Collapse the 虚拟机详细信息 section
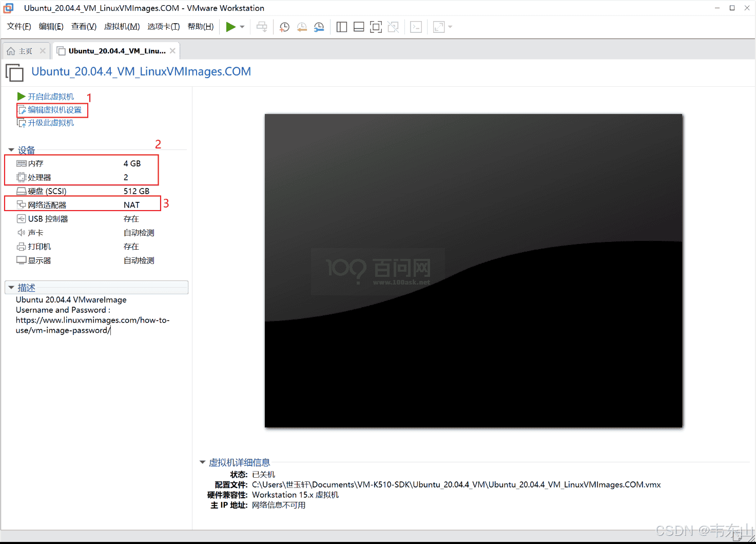 (x=202, y=462)
